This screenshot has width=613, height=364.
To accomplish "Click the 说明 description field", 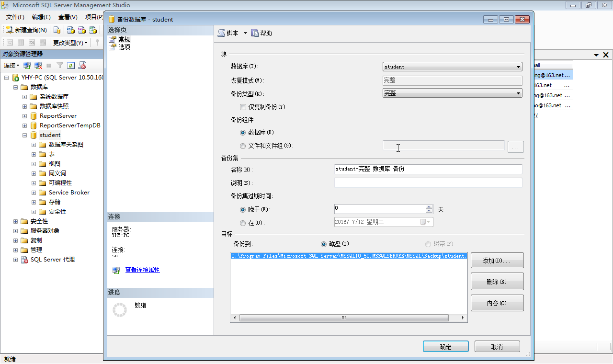I will (x=428, y=182).
